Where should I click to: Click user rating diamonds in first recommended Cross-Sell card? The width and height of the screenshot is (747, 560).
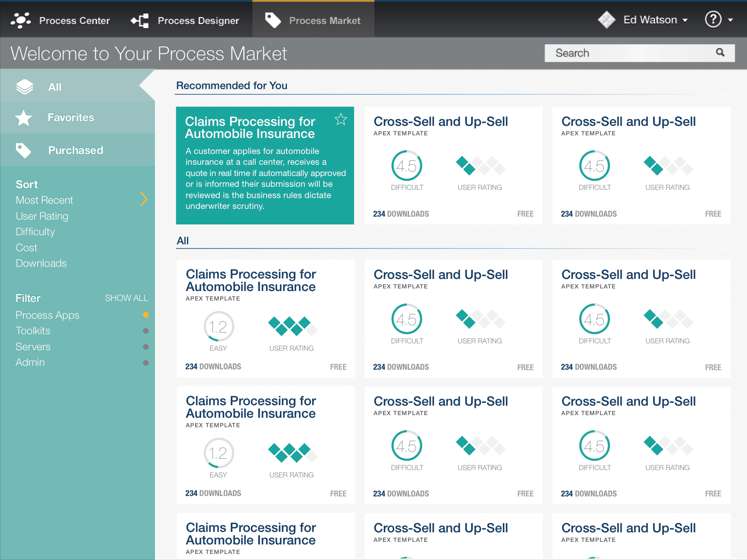pos(480,166)
